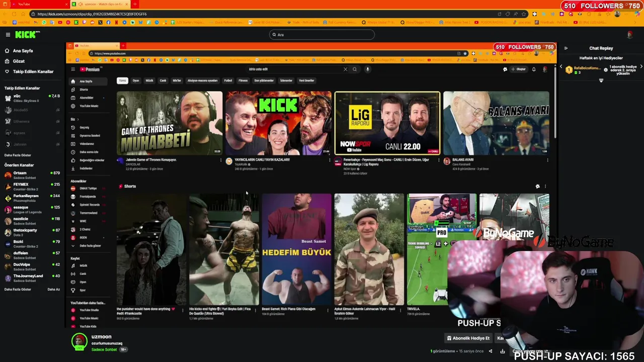This screenshot has height=362, width=644.
Task: Open the uzmoon channel name link
Action: 102,336
